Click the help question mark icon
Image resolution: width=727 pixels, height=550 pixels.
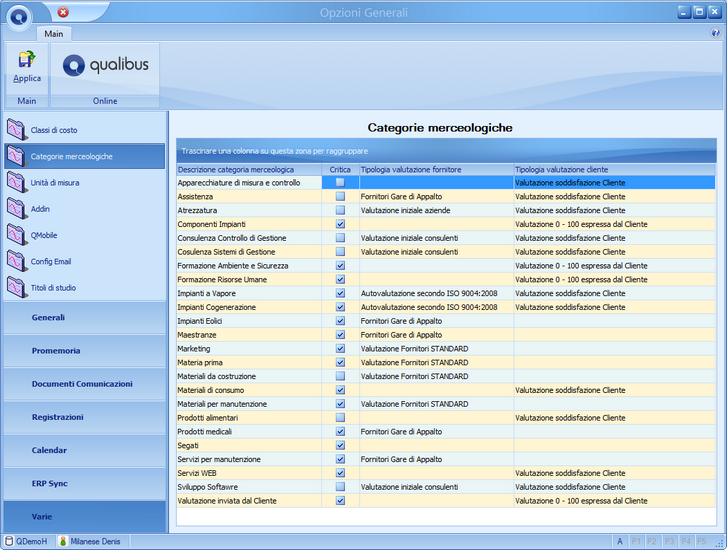pos(715,33)
